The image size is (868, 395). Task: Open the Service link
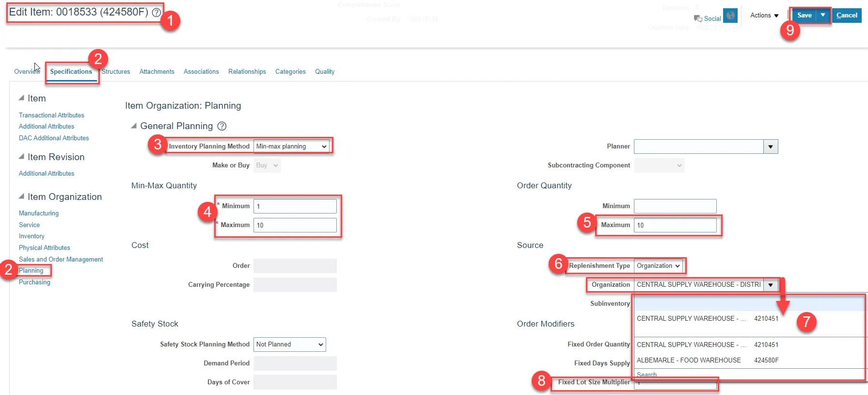29,225
